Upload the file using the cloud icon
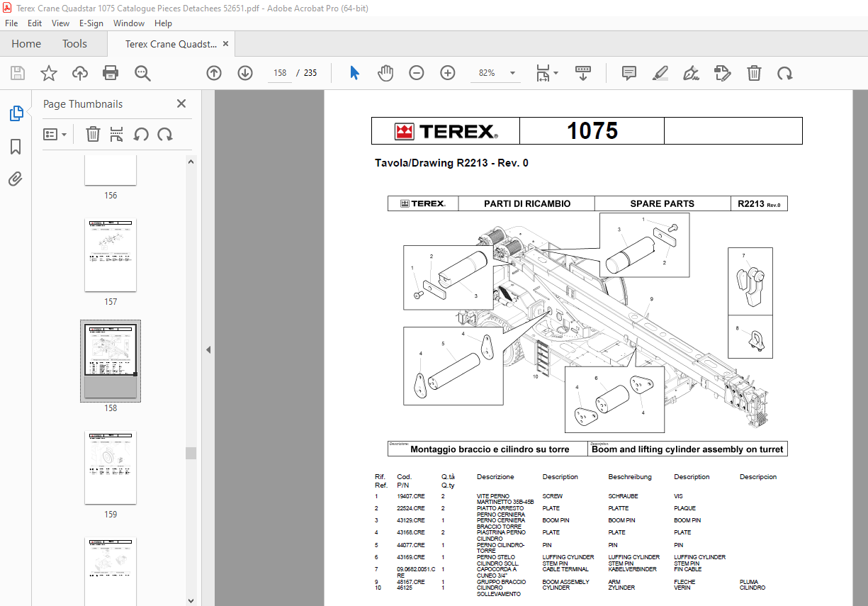868x606 pixels. (79, 73)
